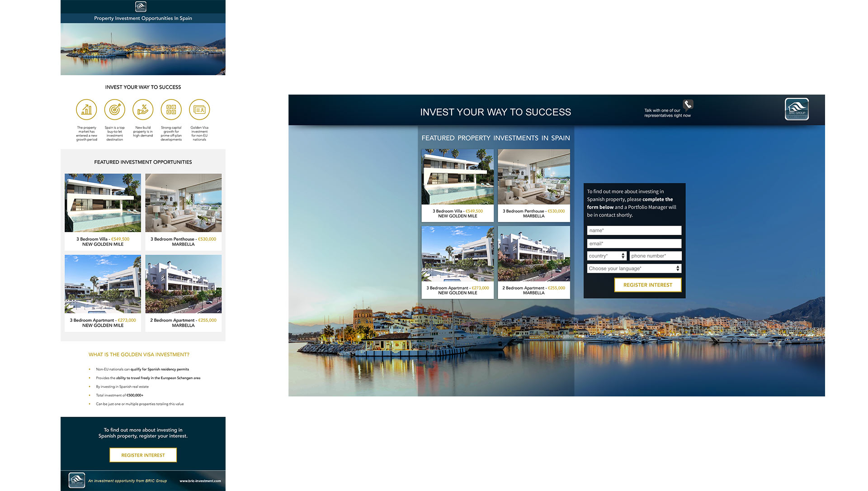Click the BRIC Group logo in the landing page header
Screen dimensions: 868x491
[x=797, y=109]
